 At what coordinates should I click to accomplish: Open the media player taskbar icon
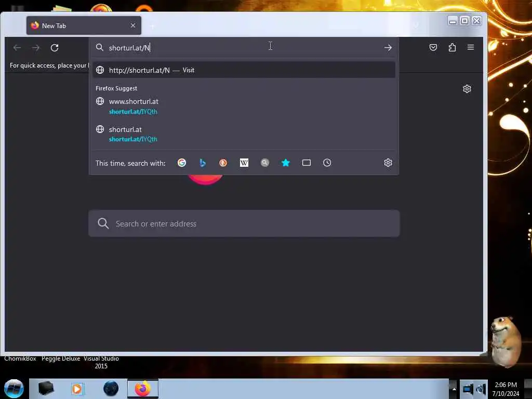click(77, 389)
